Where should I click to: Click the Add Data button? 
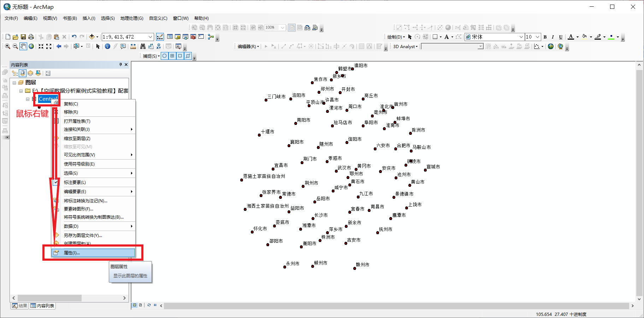click(92, 37)
